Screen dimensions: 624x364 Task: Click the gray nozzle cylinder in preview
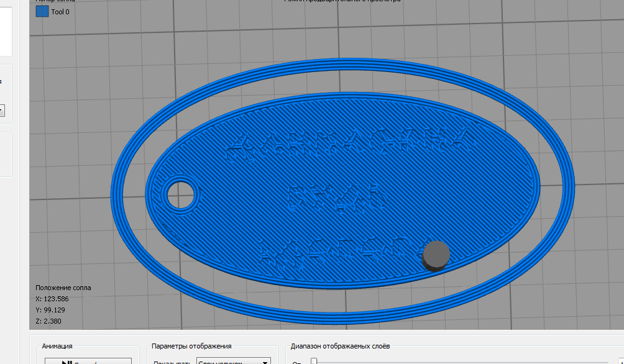[x=436, y=255]
